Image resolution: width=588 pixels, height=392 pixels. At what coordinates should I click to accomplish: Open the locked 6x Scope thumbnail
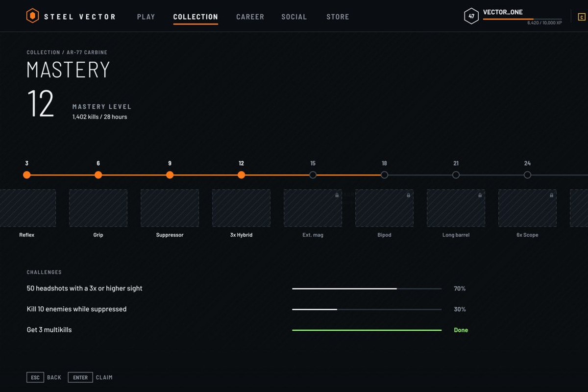[x=527, y=208]
